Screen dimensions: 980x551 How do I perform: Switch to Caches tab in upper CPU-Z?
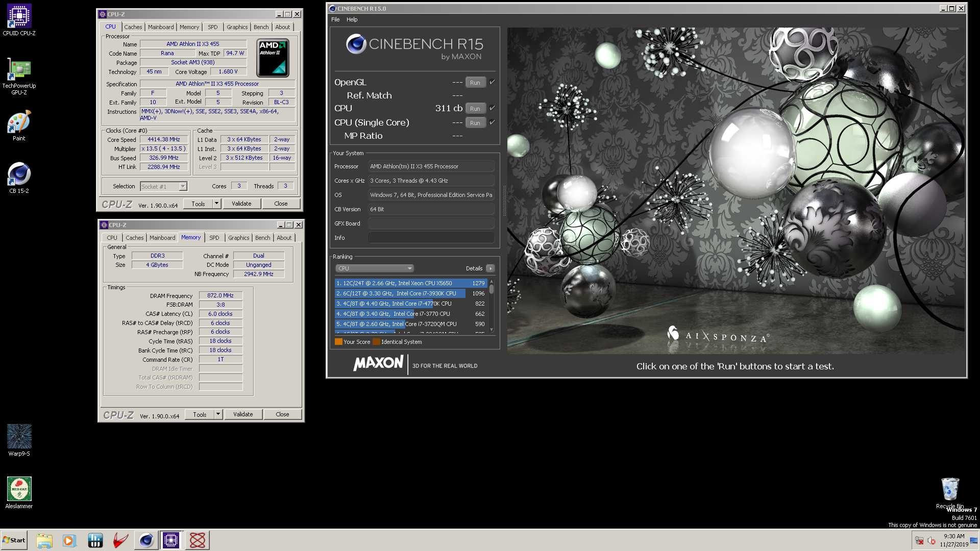[x=133, y=27]
